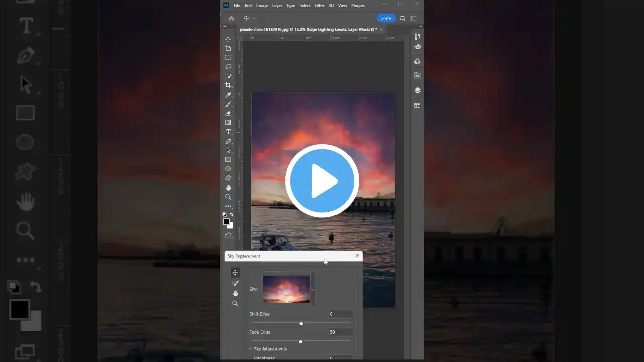The height and width of the screenshot is (362, 644).
Task: Pick the Eyedropper tool
Action: [228, 95]
